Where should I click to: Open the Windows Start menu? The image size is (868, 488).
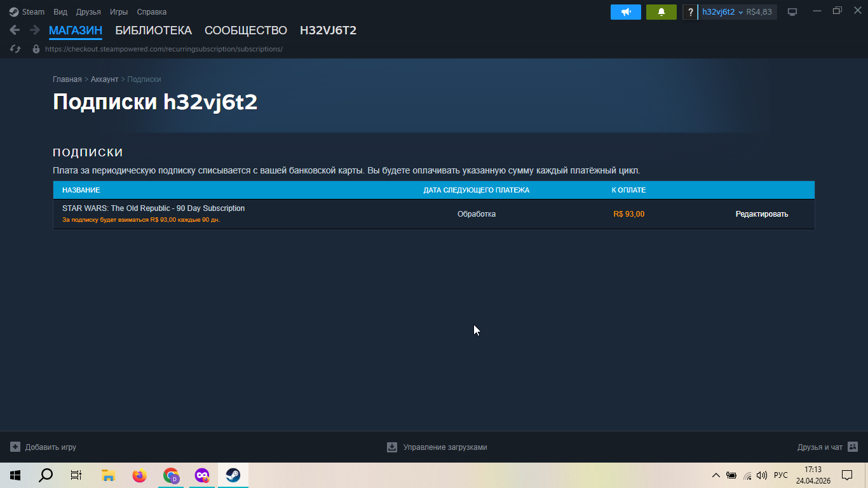click(15, 475)
